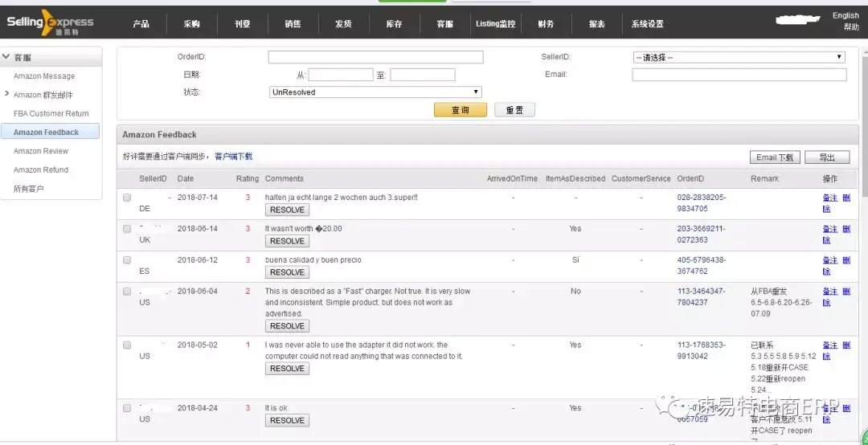The image size is (868, 445).
Task: Click the ItemAsDescribed column header
Action: point(575,179)
